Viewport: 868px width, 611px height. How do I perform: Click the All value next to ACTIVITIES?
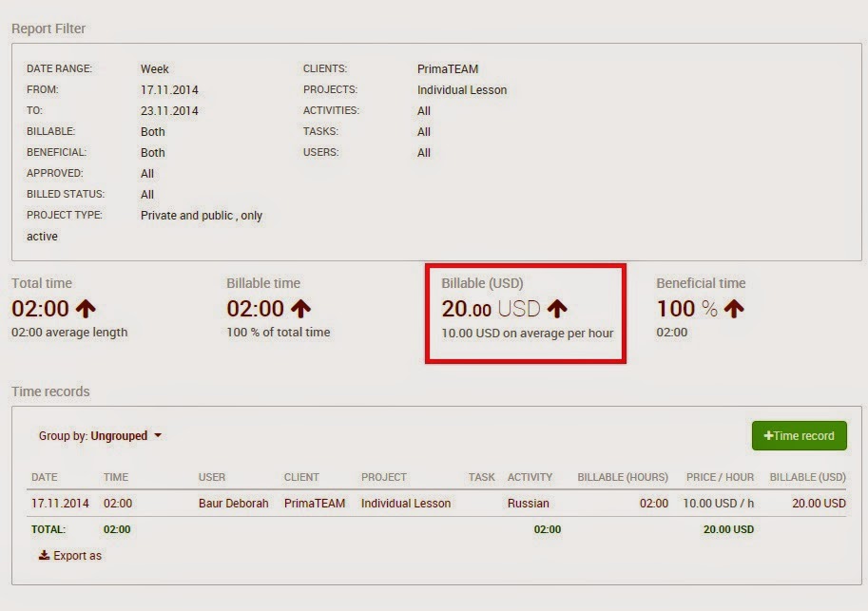[423, 110]
